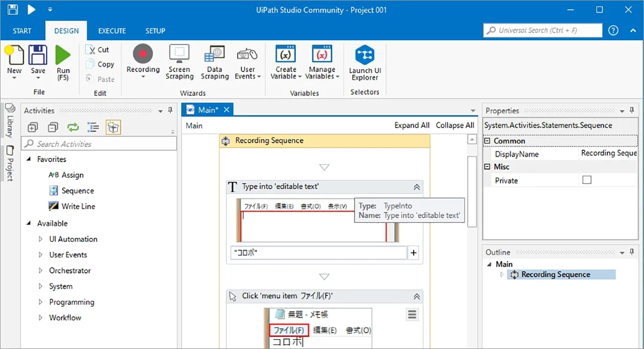
Task: Refresh the Activities list with green arrows
Action: pos(73,127)
